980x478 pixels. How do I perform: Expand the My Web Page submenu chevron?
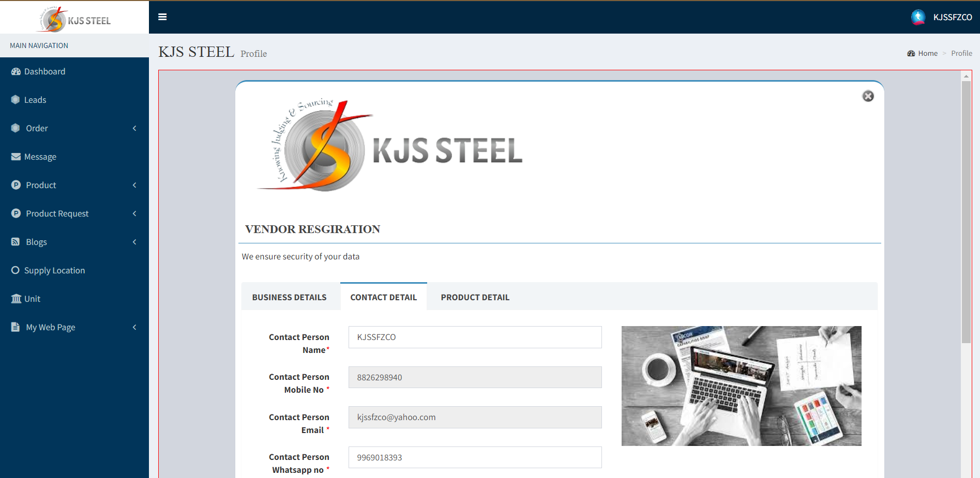click(134, 327)
